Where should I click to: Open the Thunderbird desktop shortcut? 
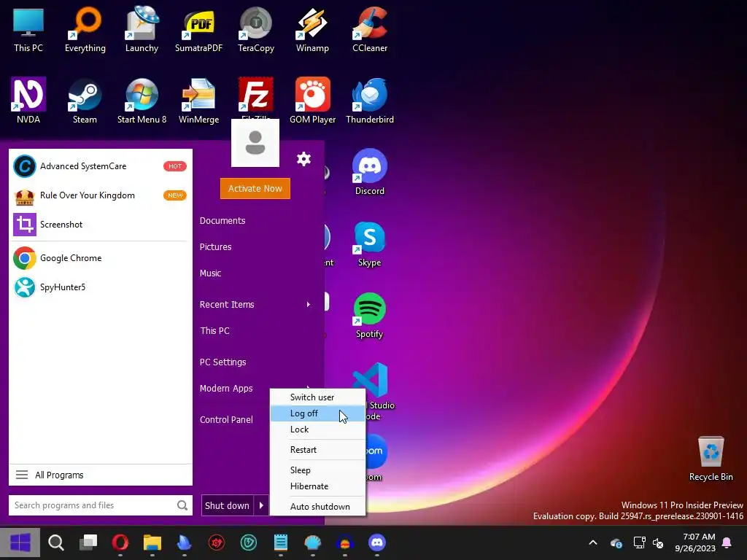pos(370,101)
